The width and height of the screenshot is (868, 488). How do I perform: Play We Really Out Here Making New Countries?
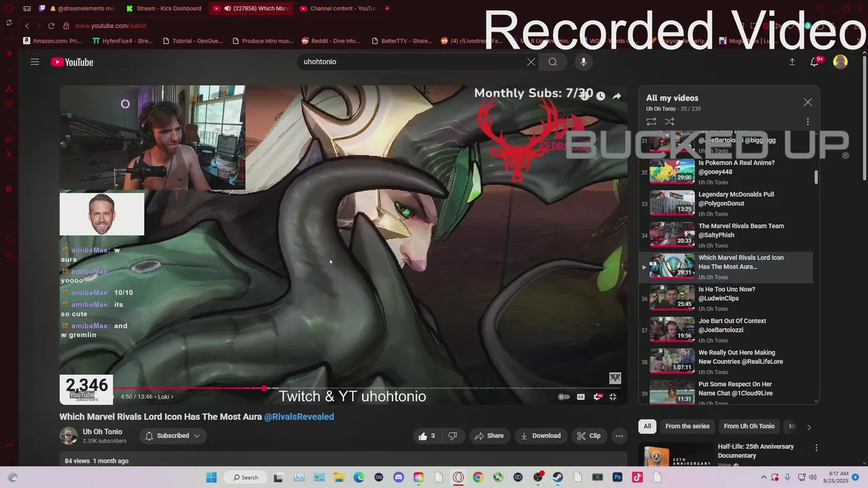coord(726,362)
